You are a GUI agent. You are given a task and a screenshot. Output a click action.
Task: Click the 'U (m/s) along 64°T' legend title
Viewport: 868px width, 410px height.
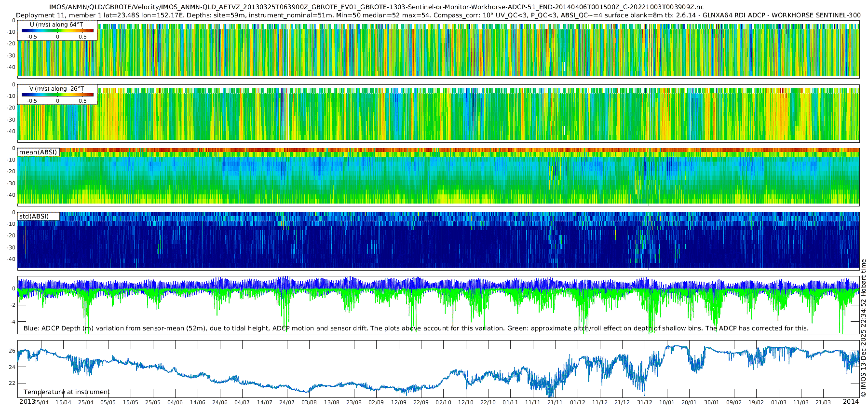pyautogui.click(x=56, y=25)
